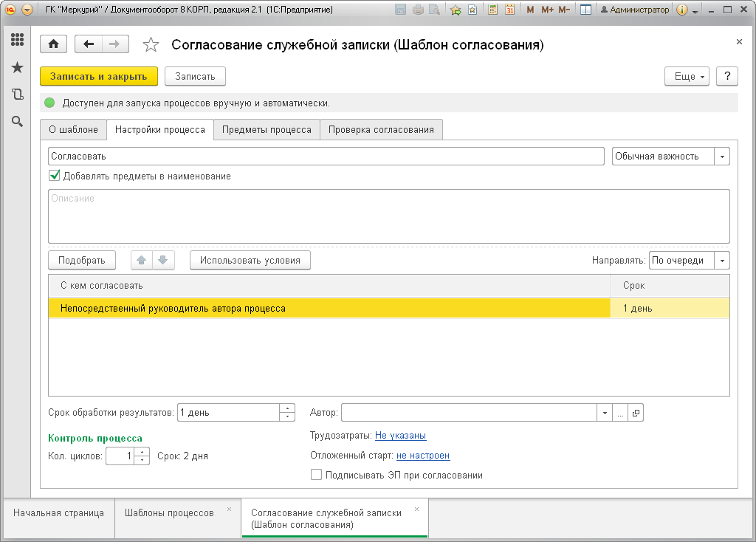Open the importance level dropdown
This screenshot has height=542, width=756.
[722, 157]
